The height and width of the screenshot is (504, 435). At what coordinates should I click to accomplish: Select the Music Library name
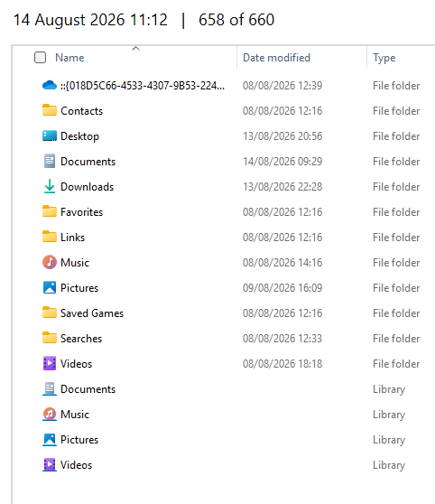[75, 415]
